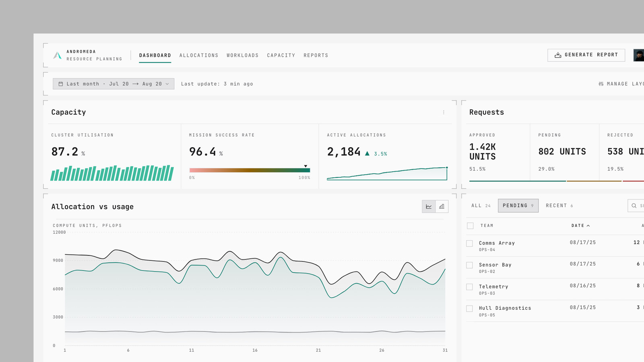The height and width of the screenshot is (362, 644).
Task: Click the 1.42K UNITS approved value
Action: tap(483, 152)
